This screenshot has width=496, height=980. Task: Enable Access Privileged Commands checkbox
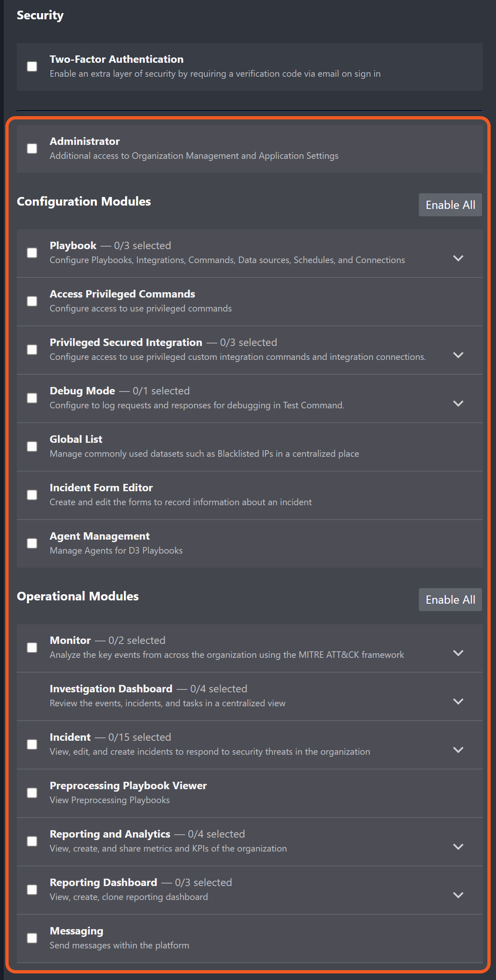click(x=32, y=301)
